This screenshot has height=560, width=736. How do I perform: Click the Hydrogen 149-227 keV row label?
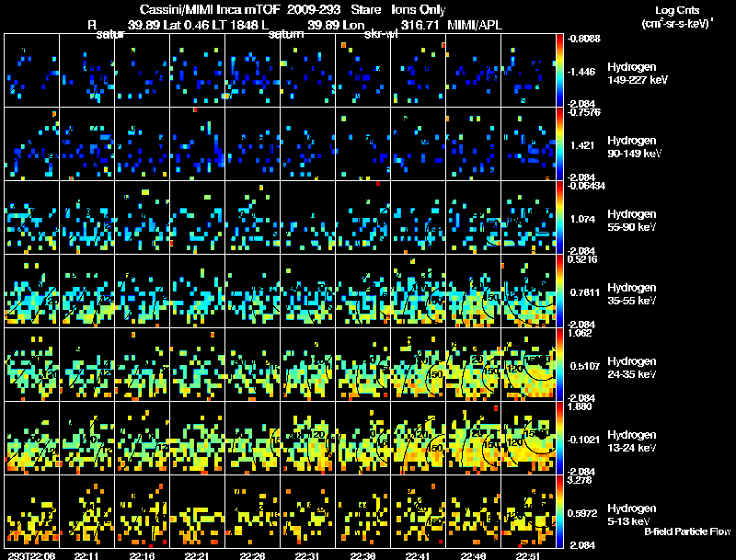pyautogui.click(x=637, y=74)
